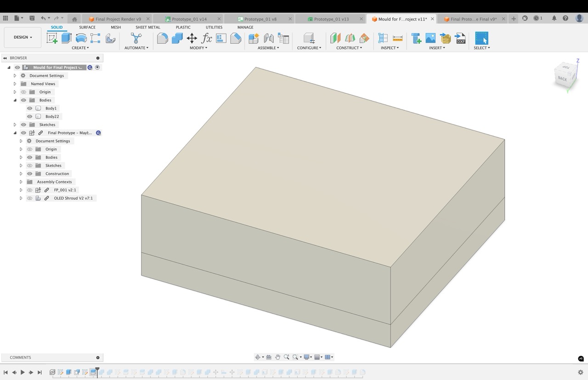Collapse the Final Prototype component tree
The height and width of the screenshot is (380, 588).
tap(15, 133)
